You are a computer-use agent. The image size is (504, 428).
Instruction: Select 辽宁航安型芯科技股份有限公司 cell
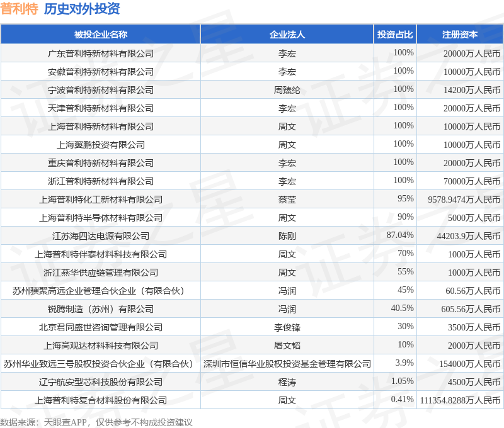[101, 383]
